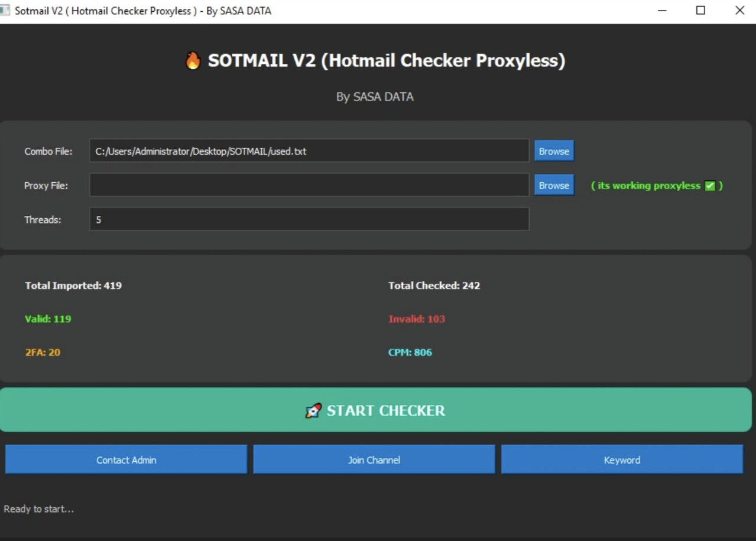756x541 pixels.
Task: Click the fire icon in the heading
Action: 193,60
